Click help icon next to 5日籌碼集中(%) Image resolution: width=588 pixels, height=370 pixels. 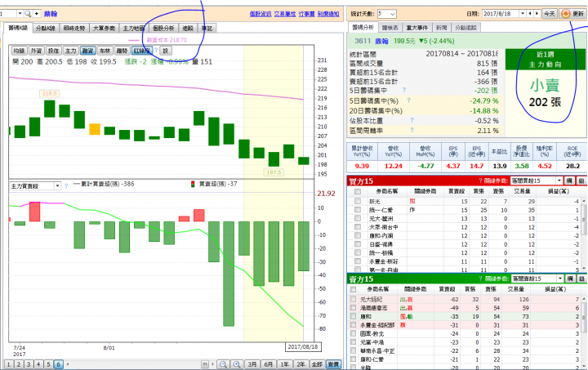pyautogui.click(x=409, y=100)
